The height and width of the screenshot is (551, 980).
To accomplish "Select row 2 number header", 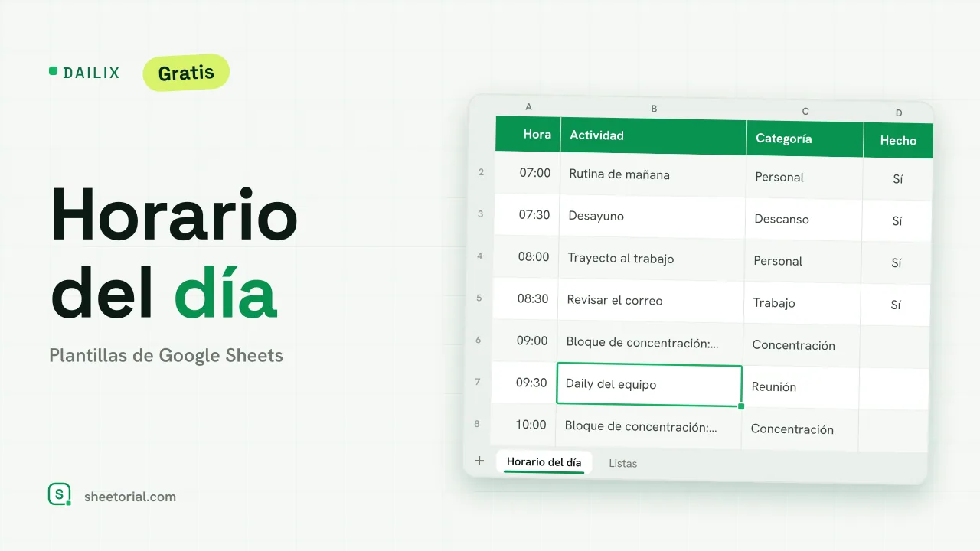I will 481,172.
